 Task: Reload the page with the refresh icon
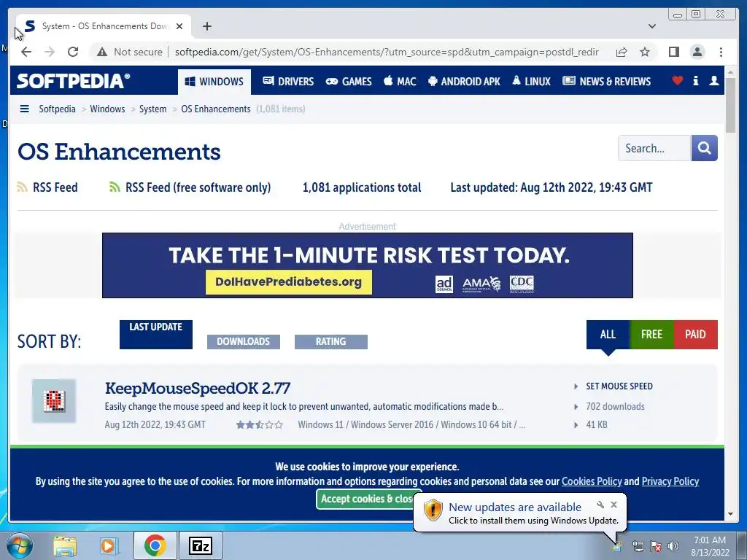(73, 52)
